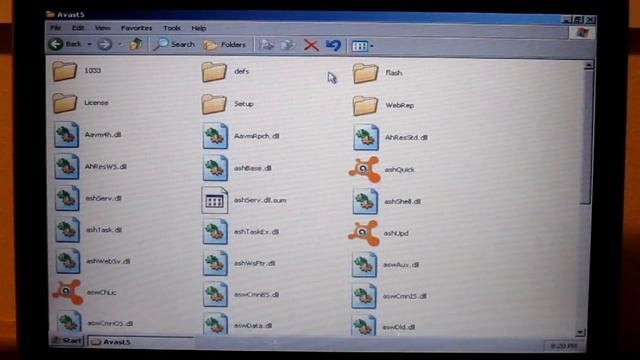Select the ashWsFtr.dll file icon
Image resolution: width=640 pixels, height=360 pixels.
point(215,263)
